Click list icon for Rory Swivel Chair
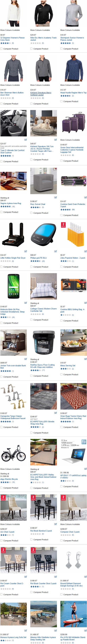Viewport: 87px width, 644px height. click(x=55, y=197)
